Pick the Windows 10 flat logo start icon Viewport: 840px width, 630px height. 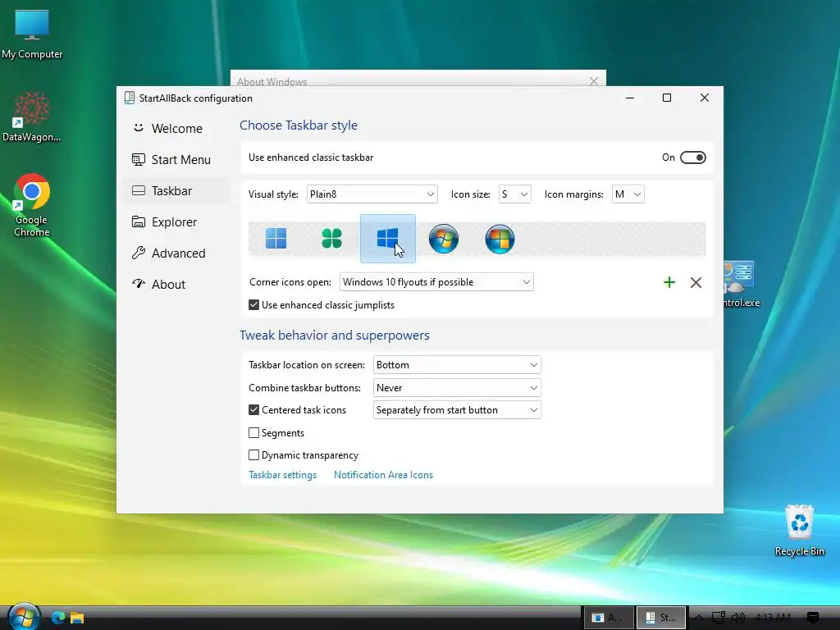pos(387,239)
